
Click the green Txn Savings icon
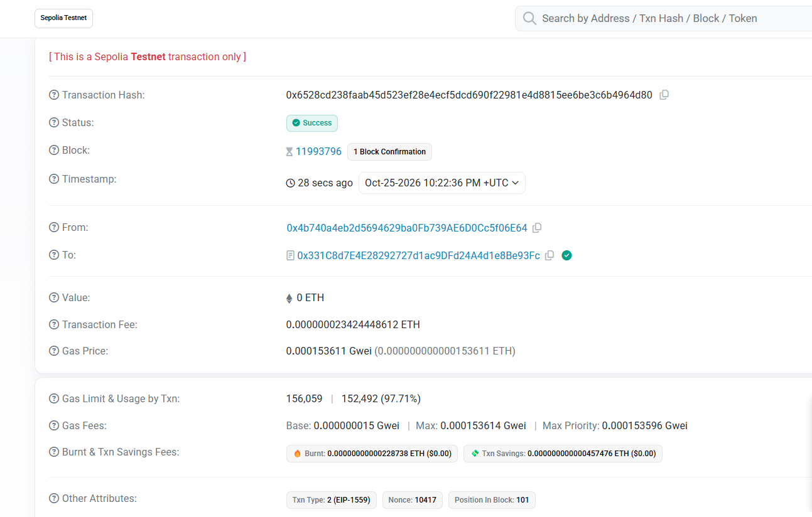click(475, 454)
